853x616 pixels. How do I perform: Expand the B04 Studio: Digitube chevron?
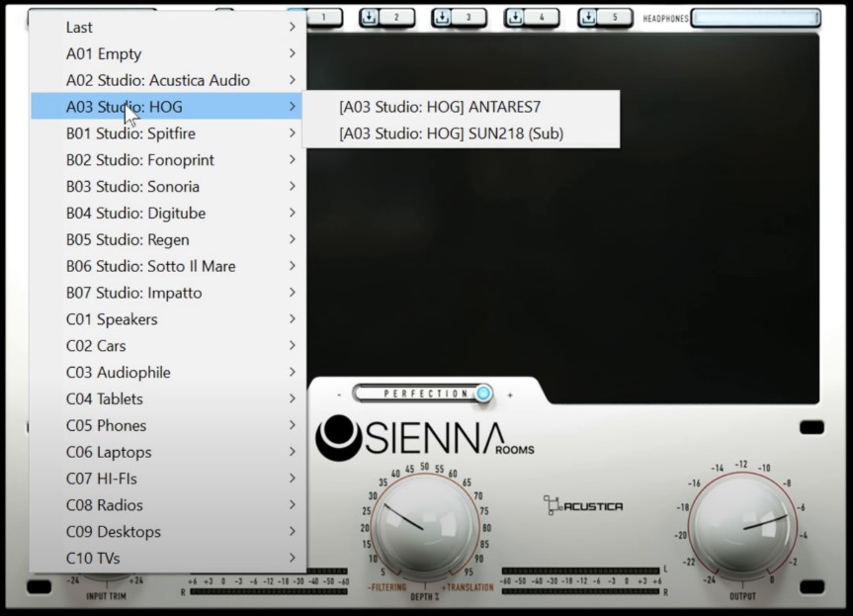click(x=293, y=213)
